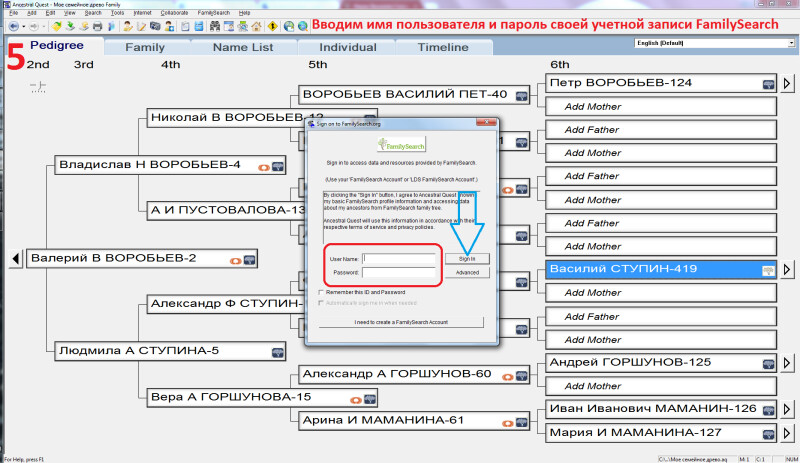Click left arrow beside Валерий В ВОРОБЬЕВ-2
The image size is (800, 463).
point(15,259)
